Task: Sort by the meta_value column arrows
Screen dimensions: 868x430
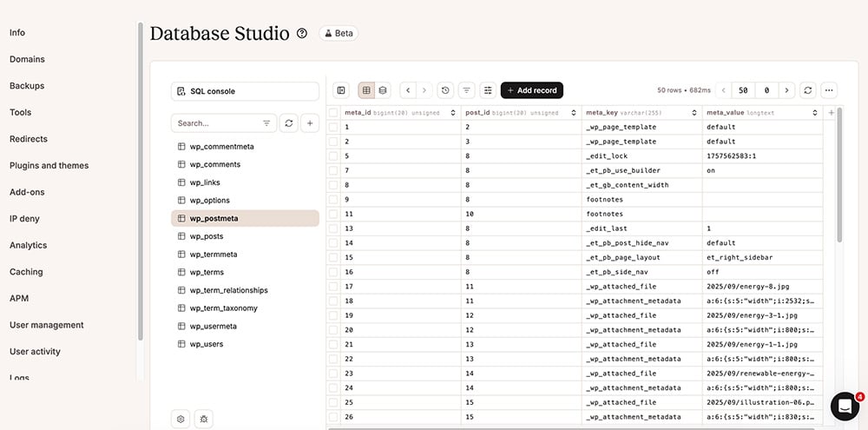Action: click(x=815, y=112)
